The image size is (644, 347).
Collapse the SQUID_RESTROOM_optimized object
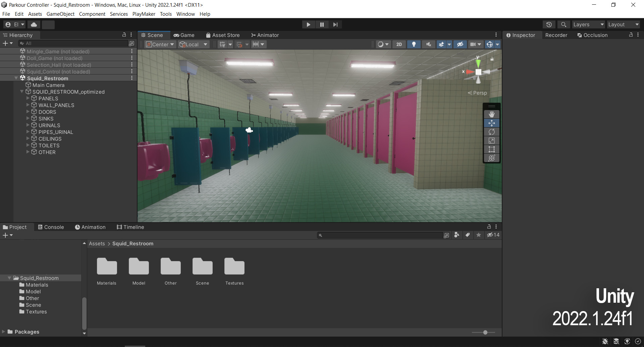pos(22,92)
